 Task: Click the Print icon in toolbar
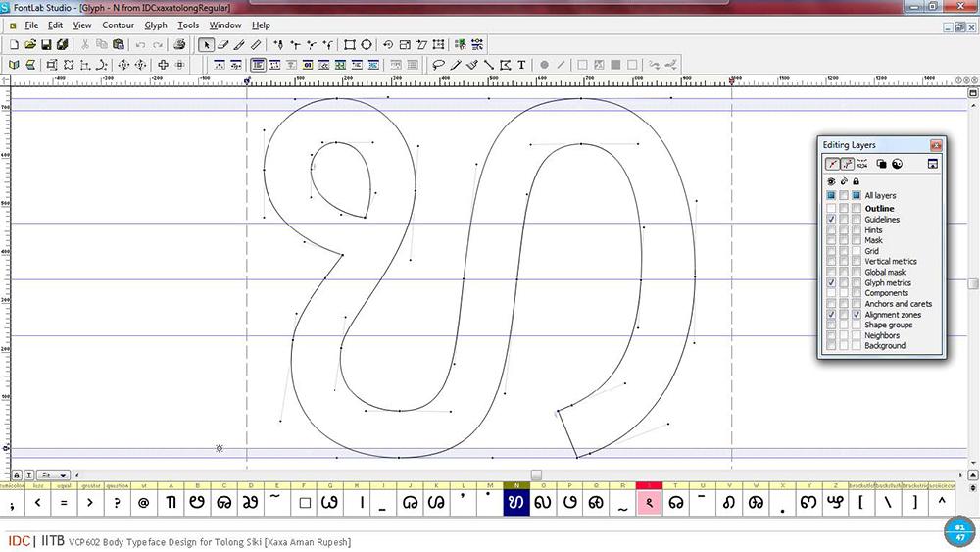point(179,44)
